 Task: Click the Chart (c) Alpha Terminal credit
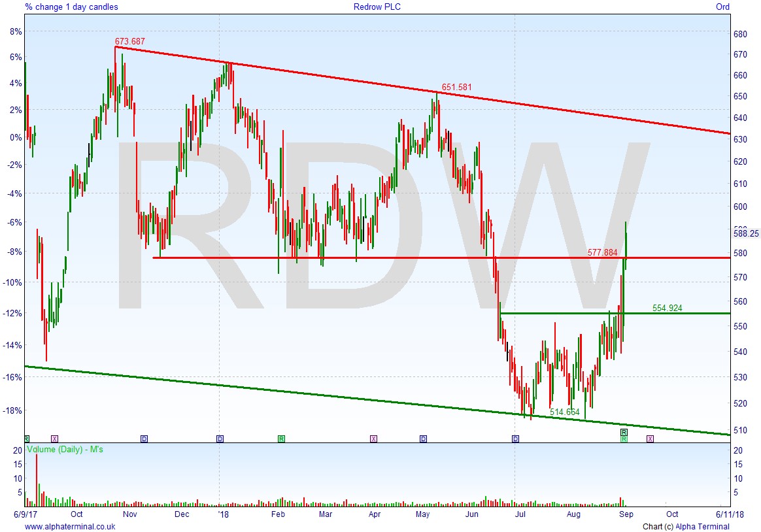(686, 527)
